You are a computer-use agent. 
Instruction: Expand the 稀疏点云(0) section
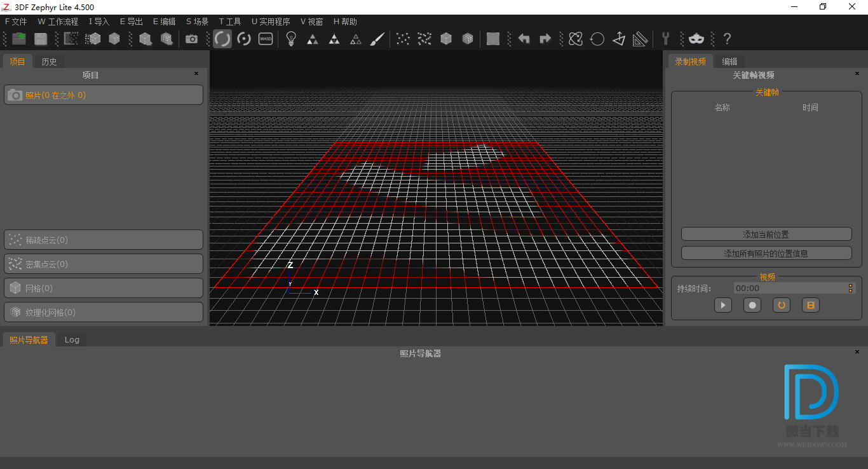(104, 240)
